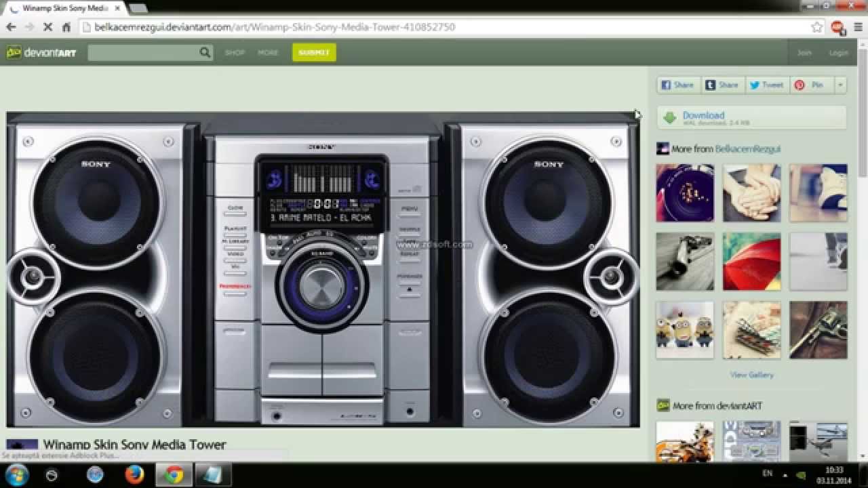Click the deviantART logo
The image size is (868, 488).
click(x=41, y=52)
